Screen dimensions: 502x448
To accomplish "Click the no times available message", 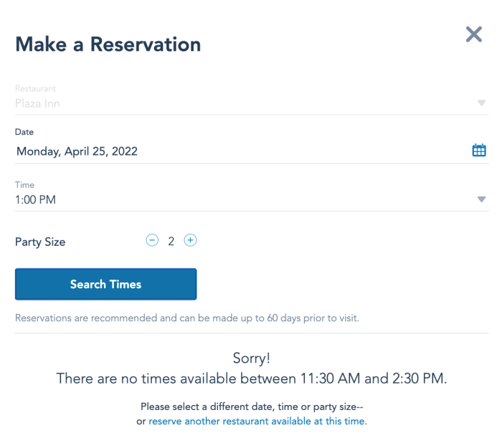I will coord(252,378).
